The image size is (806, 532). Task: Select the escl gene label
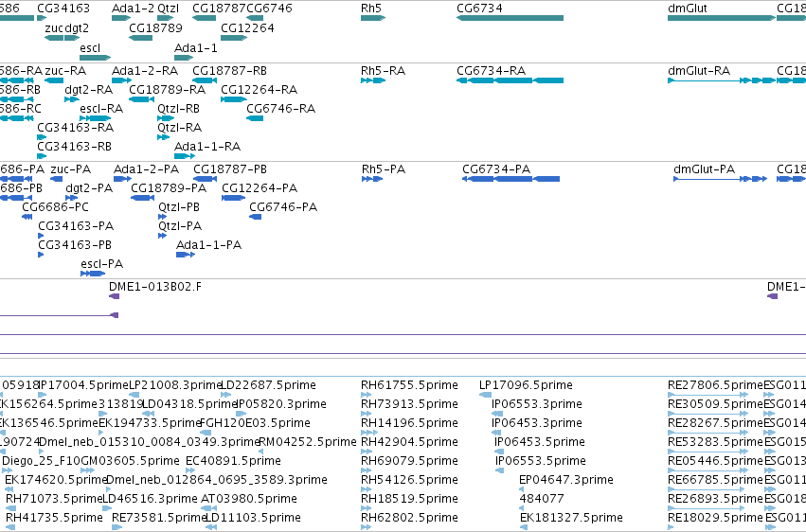[x=90, y=47]
